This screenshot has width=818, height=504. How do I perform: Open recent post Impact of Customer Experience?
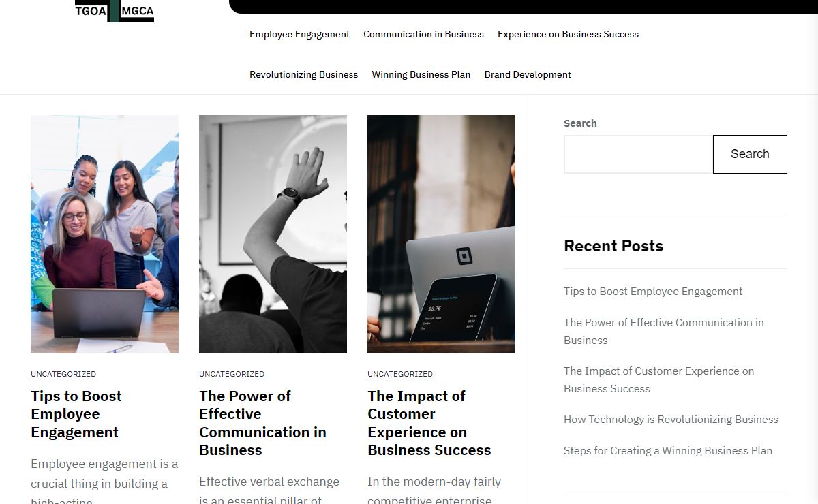(x=658, y=380)
